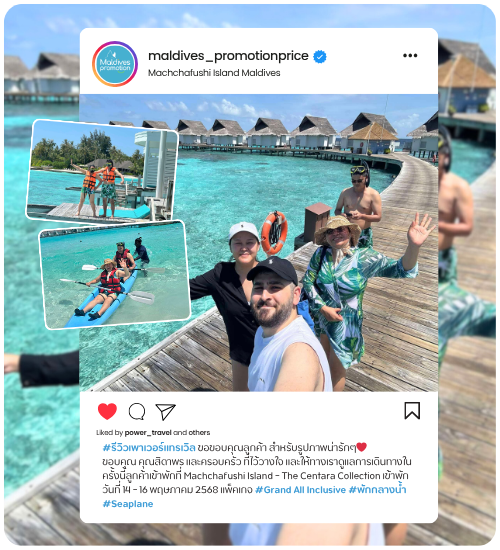Image resolution: width=500 pixels, height=550 pixels.
Task: Click the blue verified badge
Action: (x=319, y=56)
